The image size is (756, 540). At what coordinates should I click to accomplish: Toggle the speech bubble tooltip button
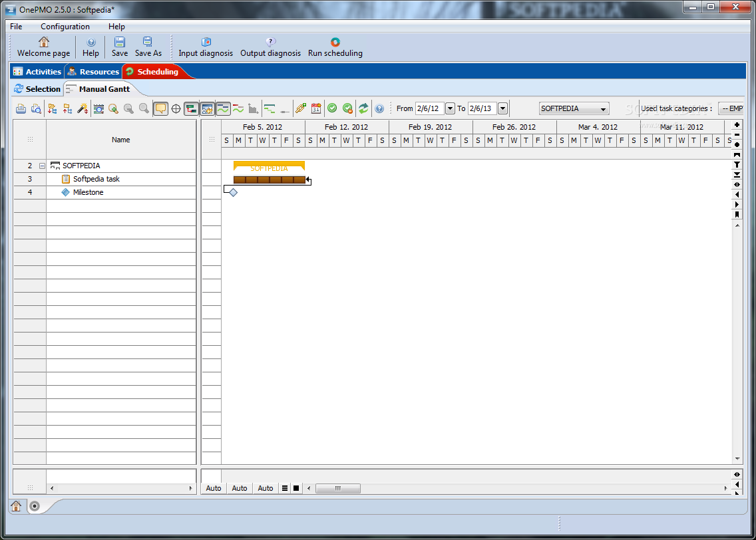click(x=160, y=109)
